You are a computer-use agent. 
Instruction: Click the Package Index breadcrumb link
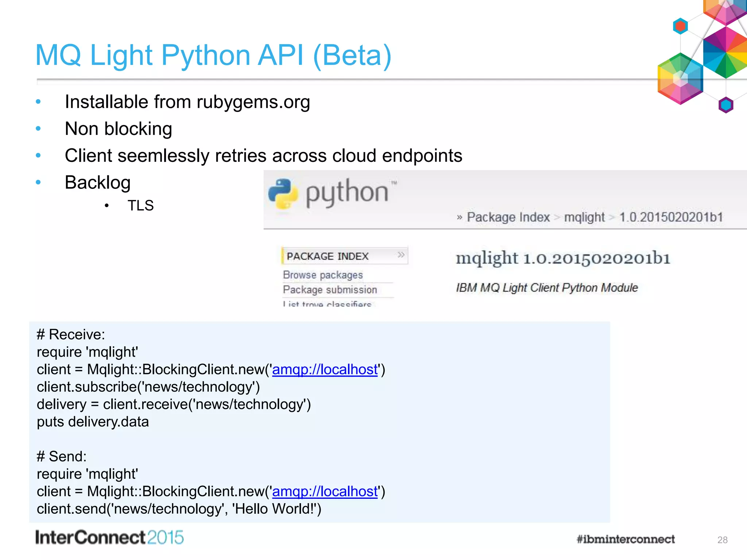pyautogui.click(x=508, y=217)
